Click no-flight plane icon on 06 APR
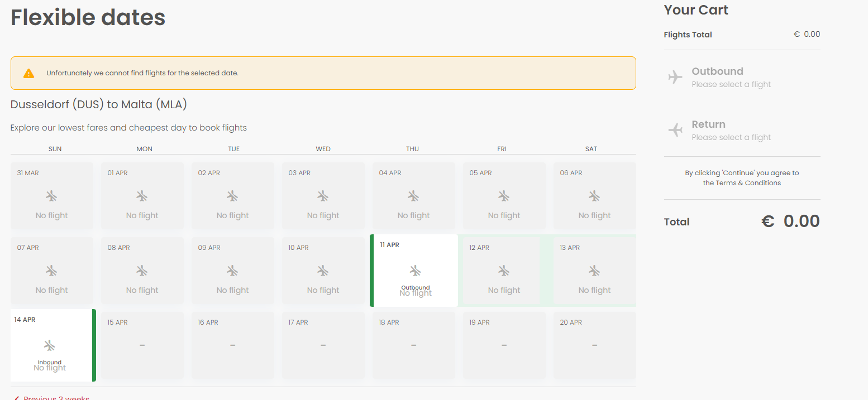The image size is (868, 400). point(594,196)
